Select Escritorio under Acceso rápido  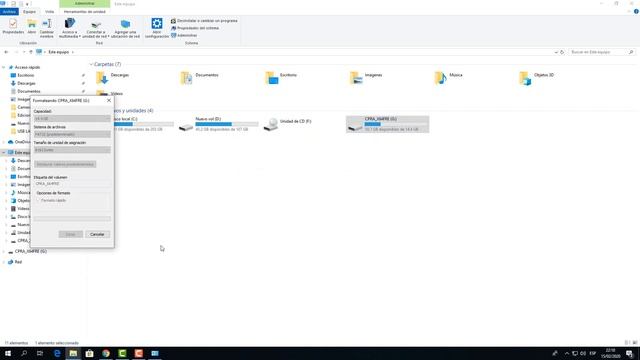click(x=25, y=75)
